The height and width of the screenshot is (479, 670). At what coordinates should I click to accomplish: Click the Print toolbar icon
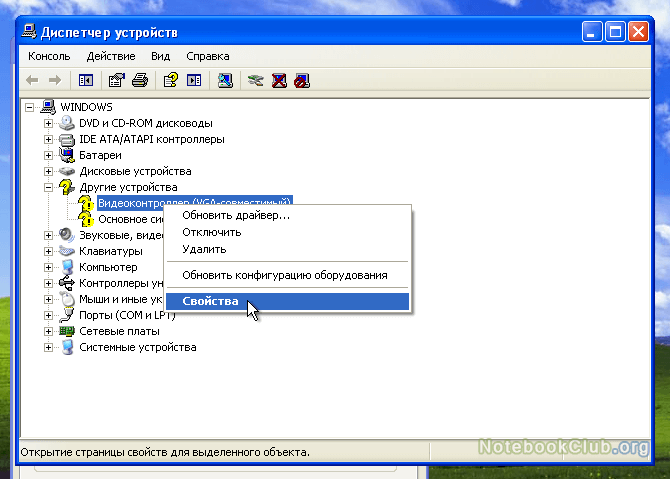tap(140, 80)
